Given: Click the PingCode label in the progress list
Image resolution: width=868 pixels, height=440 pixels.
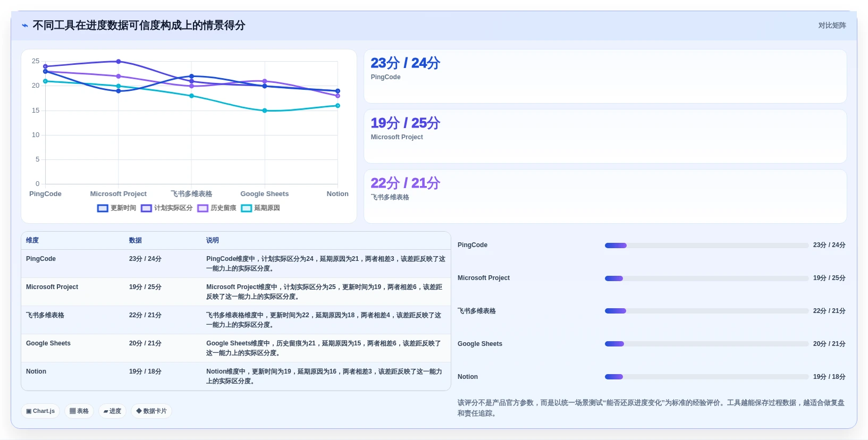Looking at the screenshot, I should pyautogui.click(x=473, y=245).
